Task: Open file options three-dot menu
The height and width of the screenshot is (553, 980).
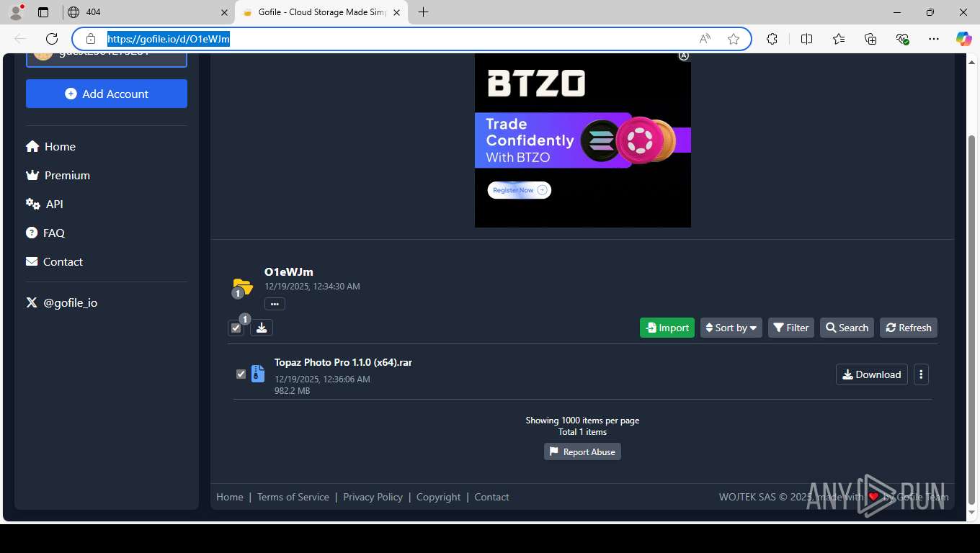Action: click(921, 374)
